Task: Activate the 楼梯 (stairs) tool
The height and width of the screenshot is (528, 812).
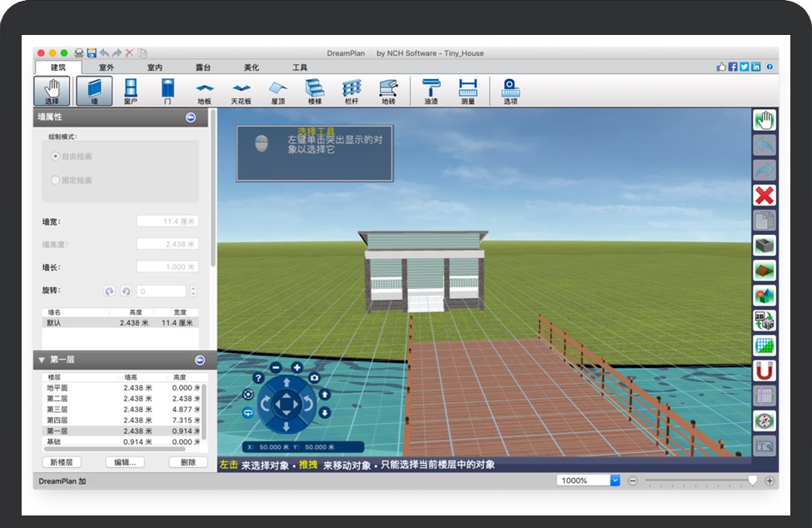Action: 315,91
